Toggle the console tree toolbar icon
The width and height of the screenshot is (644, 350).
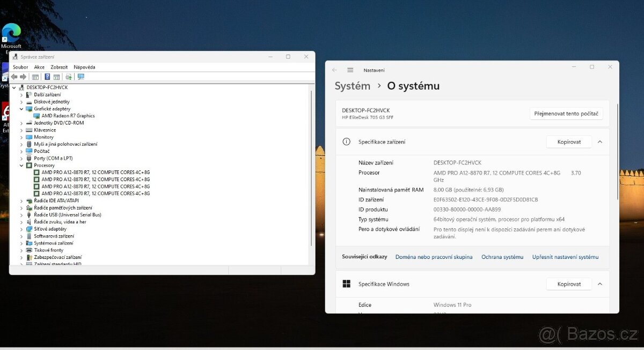(x=35, y=77)
